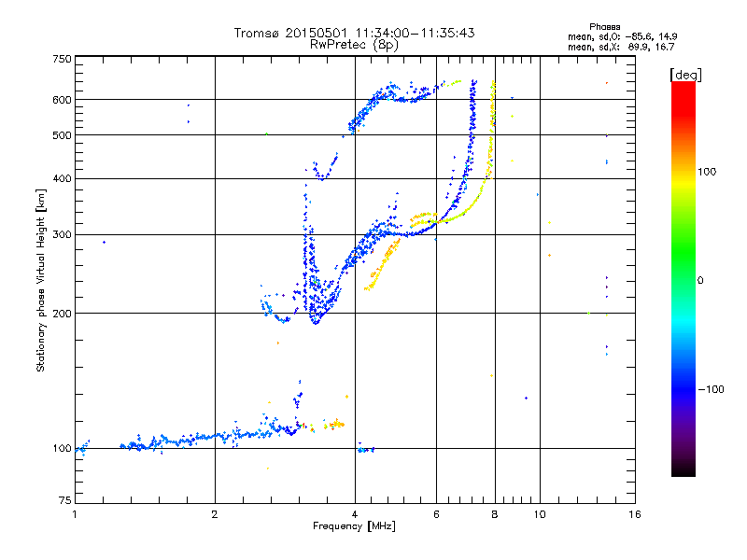
Task: Click the x-axis tick label '10'
Action: click(x=540, y=514)
